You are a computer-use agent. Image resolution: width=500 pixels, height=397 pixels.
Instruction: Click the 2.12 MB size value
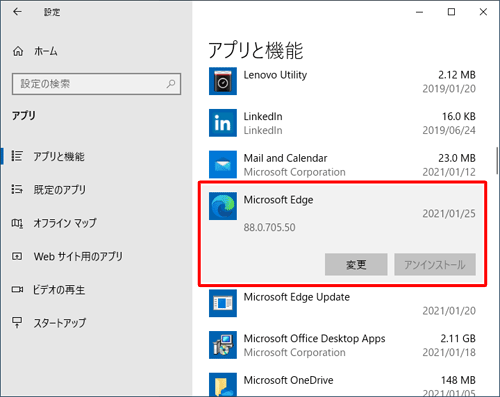tap(457, 75)
